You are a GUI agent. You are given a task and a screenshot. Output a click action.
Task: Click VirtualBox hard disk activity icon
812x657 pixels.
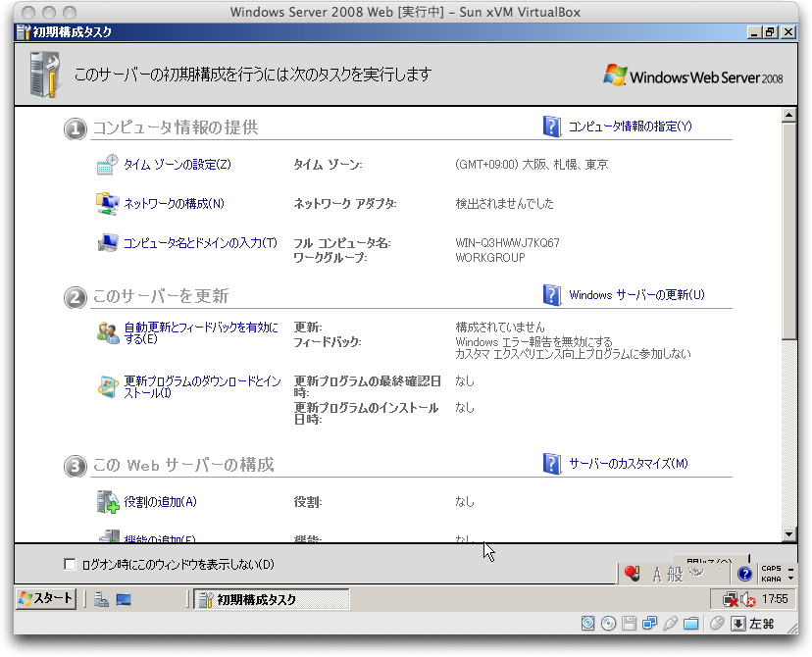pos(587,624)
